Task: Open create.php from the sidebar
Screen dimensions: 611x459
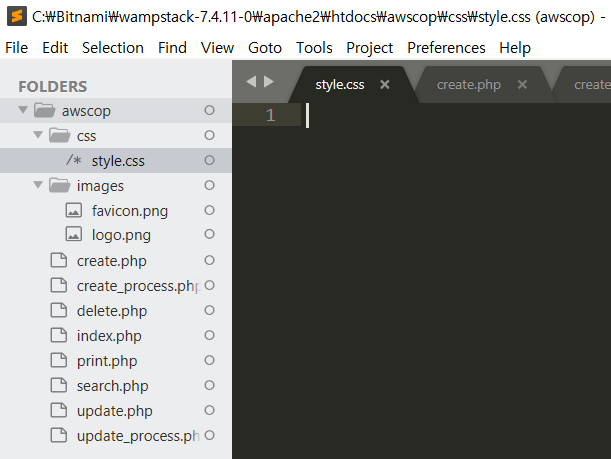Action: pyautogui.click(x=111, y=261)
